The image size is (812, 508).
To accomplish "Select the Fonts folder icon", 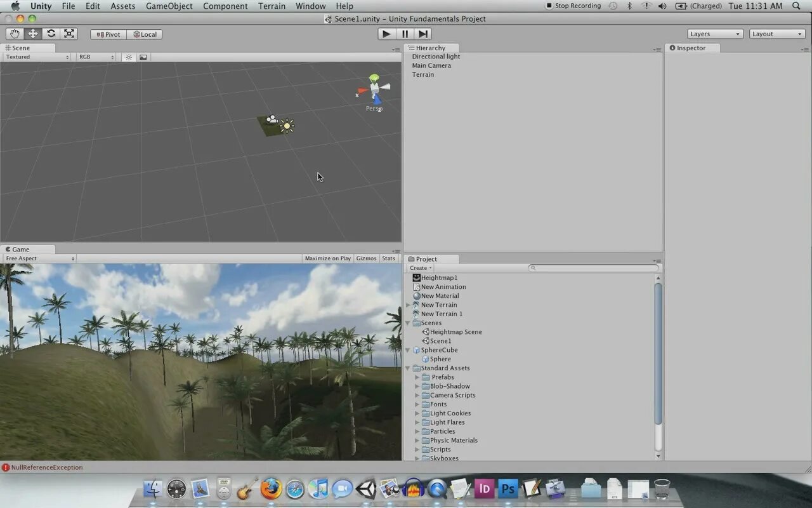I will pyautogui.click(x=426, y=404).
